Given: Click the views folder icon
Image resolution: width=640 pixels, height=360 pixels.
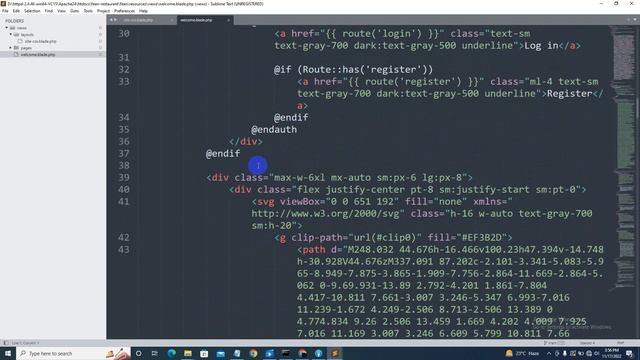Looking at the screenshot, I should click(x=12, y=28).
